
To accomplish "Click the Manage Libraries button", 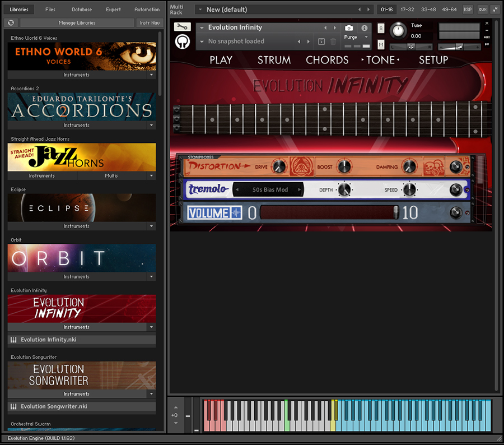I will coord(77,22).
